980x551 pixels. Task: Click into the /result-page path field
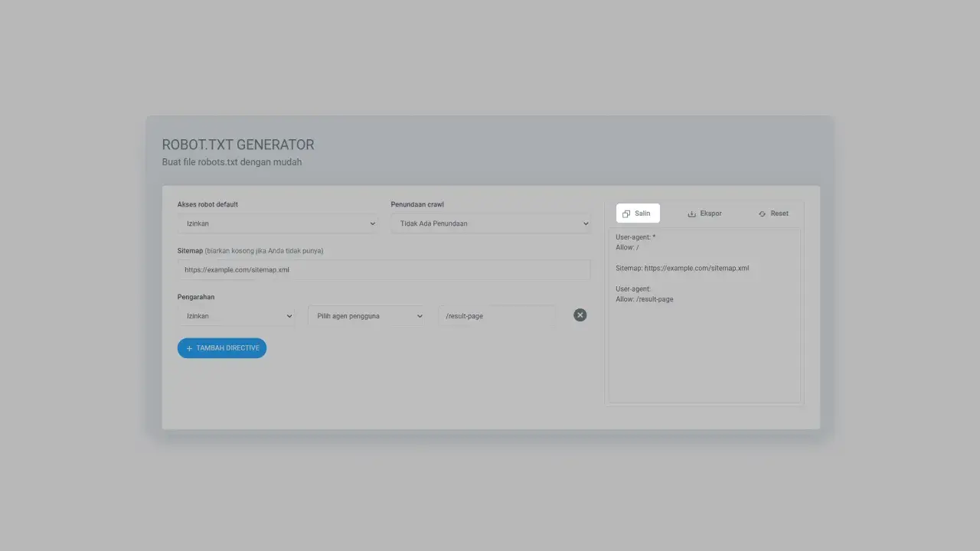(x=496, y=316)
